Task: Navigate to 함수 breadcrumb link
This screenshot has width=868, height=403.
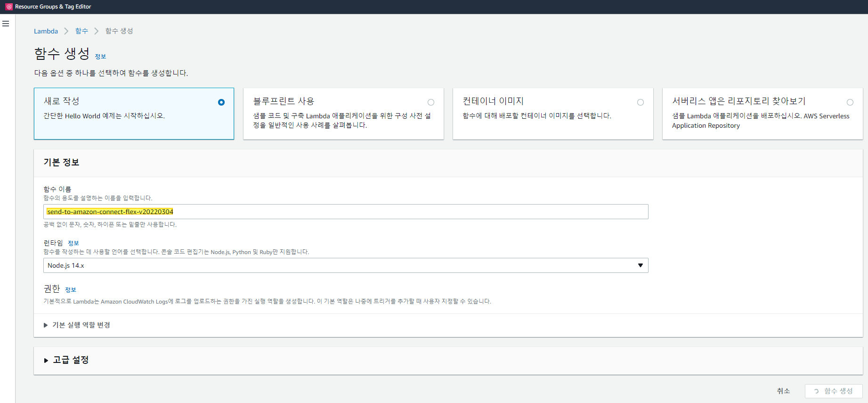Action: click(x=81, y=31)
